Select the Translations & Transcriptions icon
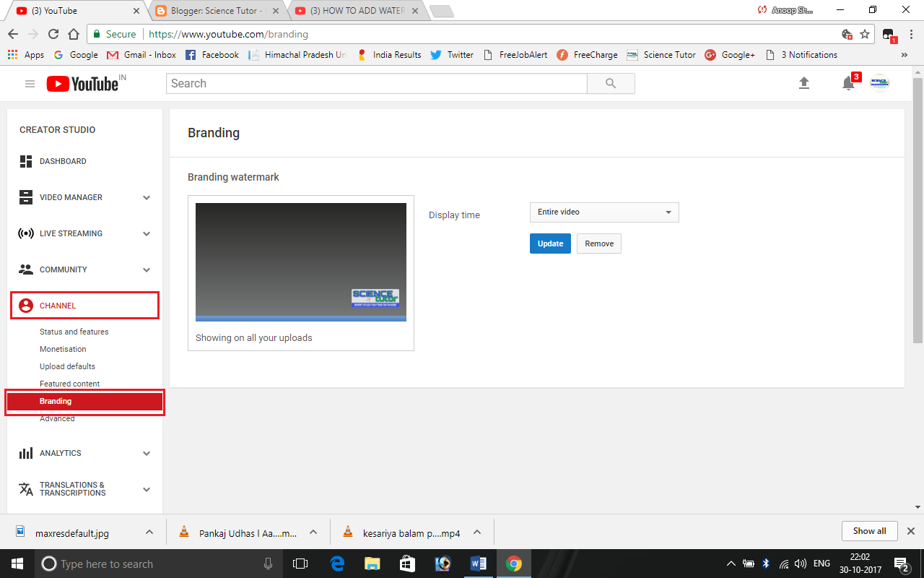 (26, 489)
